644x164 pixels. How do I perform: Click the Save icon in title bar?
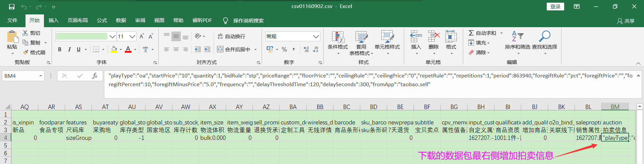click(x=12, y=6)
